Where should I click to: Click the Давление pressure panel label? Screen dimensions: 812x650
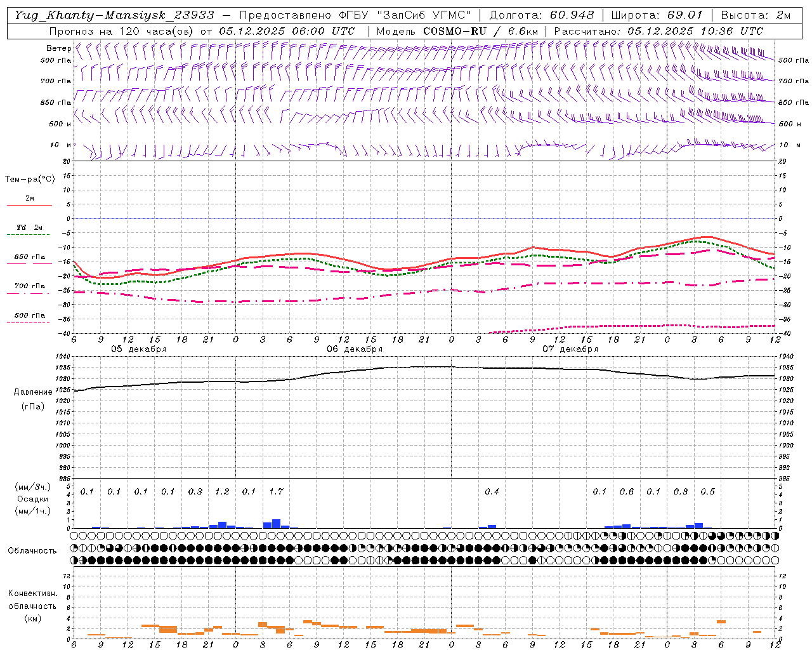33,392
